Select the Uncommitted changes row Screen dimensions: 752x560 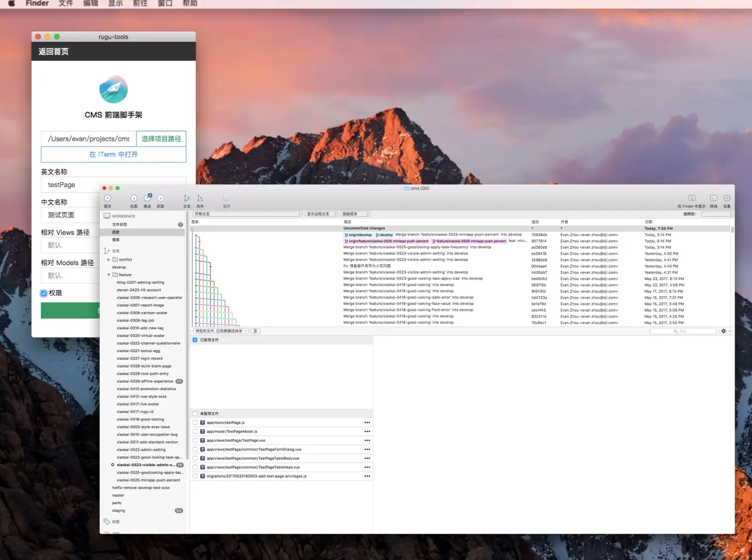click(x=460, y=229)
